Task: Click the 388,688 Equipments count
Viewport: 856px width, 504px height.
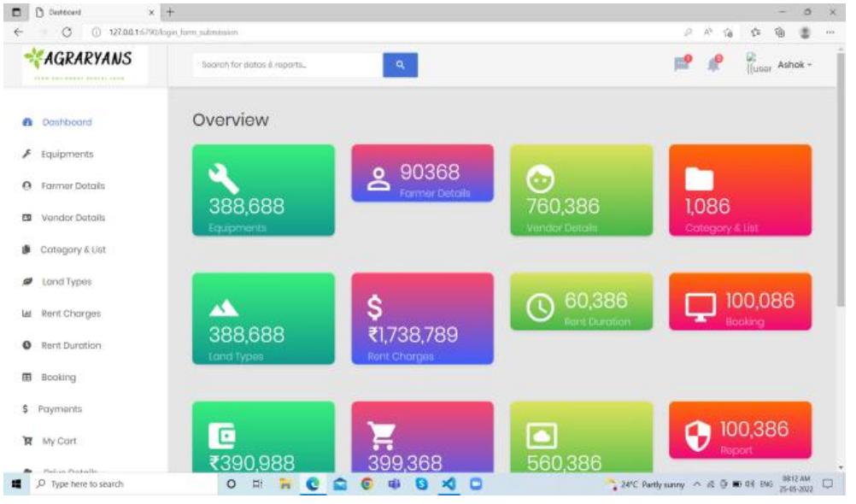Action: pyautogui.click(x=246, y=206)
